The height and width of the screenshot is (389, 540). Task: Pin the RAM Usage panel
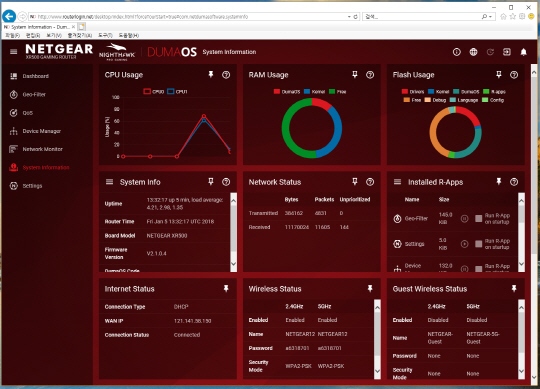point(355,74)
